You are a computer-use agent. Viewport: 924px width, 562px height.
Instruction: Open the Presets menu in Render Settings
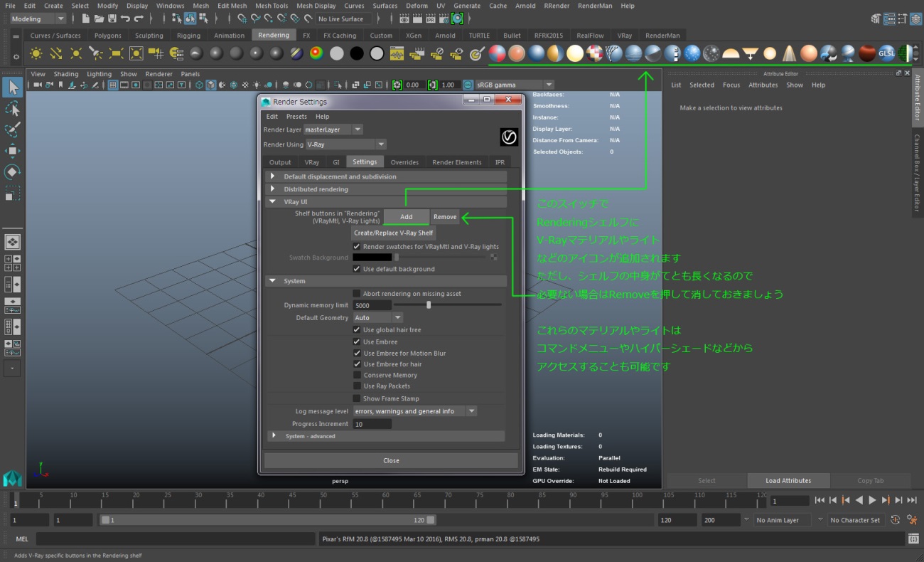pyautogui.click(x=296, y=117)
